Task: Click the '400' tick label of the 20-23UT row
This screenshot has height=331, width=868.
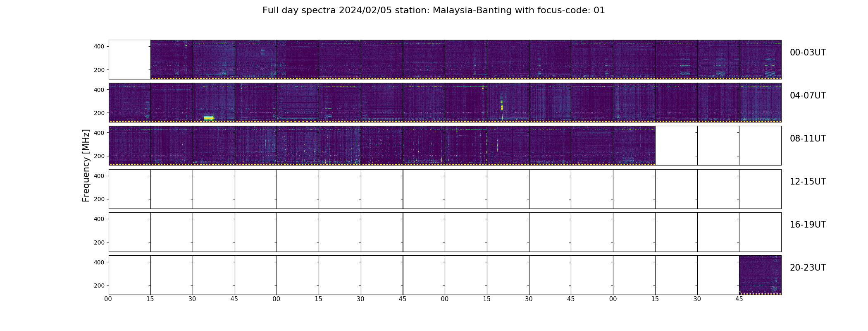Action: pyautogui.click(x=99, y=262)
